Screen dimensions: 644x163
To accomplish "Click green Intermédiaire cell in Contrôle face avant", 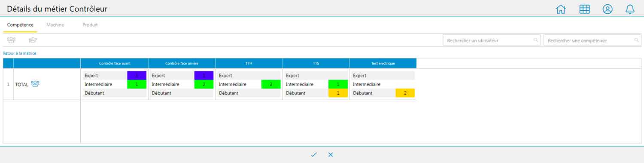I will pos(137,84).
